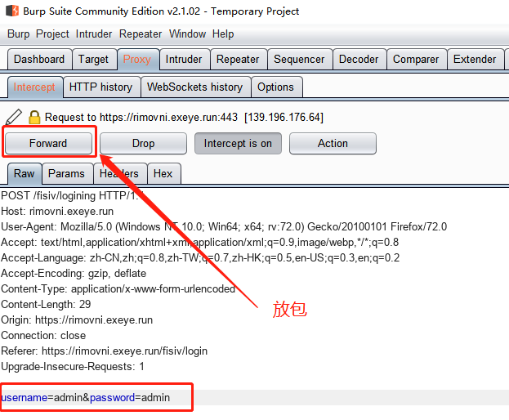Open the Project menu
The height and width of the screenshot is (420, 509).
52,34
